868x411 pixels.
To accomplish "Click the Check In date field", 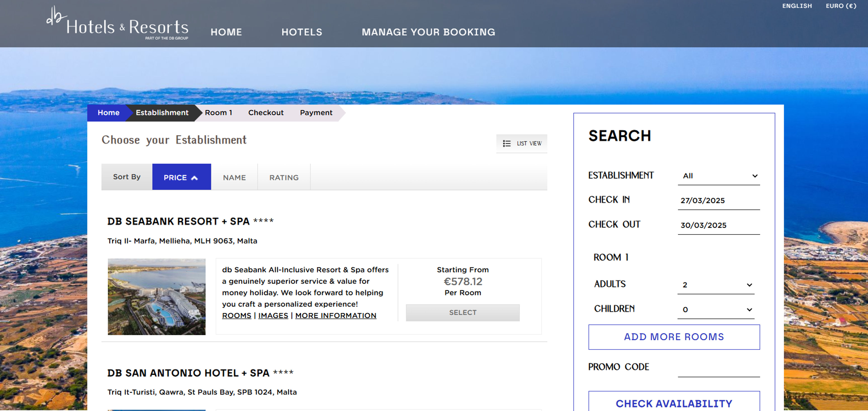I will 718,201.
